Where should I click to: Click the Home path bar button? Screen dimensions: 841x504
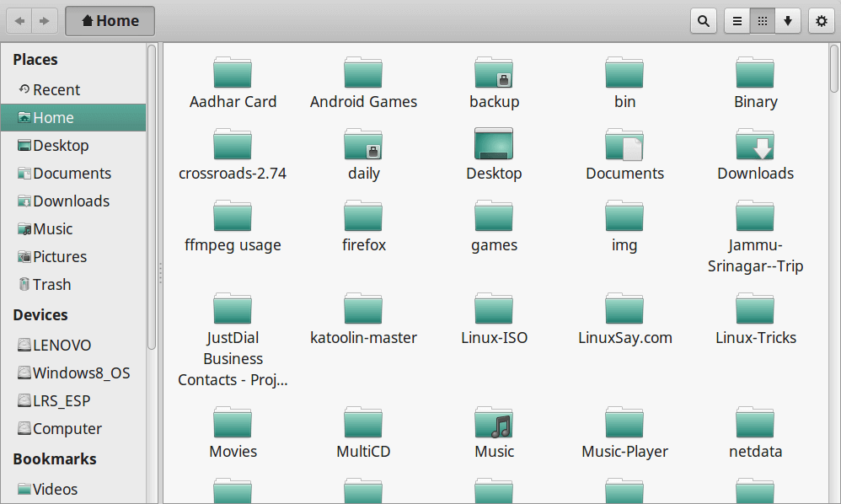pyautogui.click(x=110, y=21)
